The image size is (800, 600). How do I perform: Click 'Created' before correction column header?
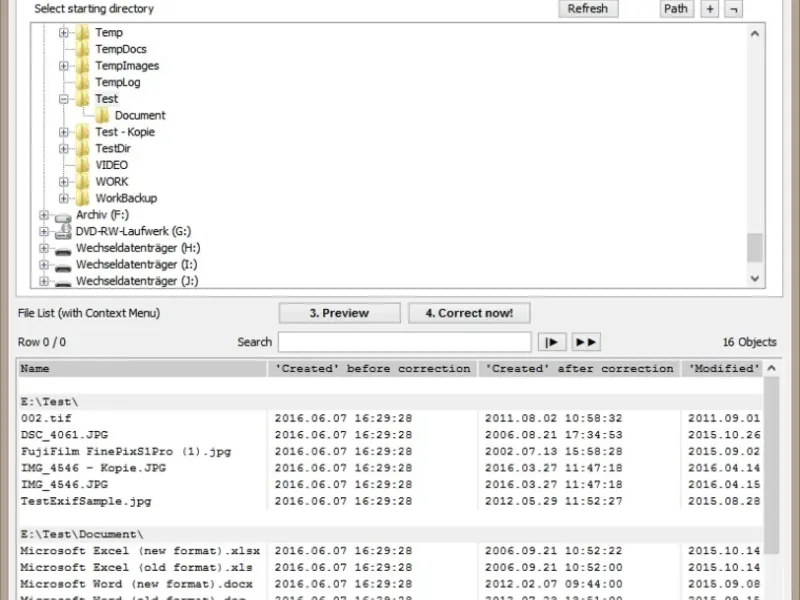pyautogui.click(x=372, y=368)
